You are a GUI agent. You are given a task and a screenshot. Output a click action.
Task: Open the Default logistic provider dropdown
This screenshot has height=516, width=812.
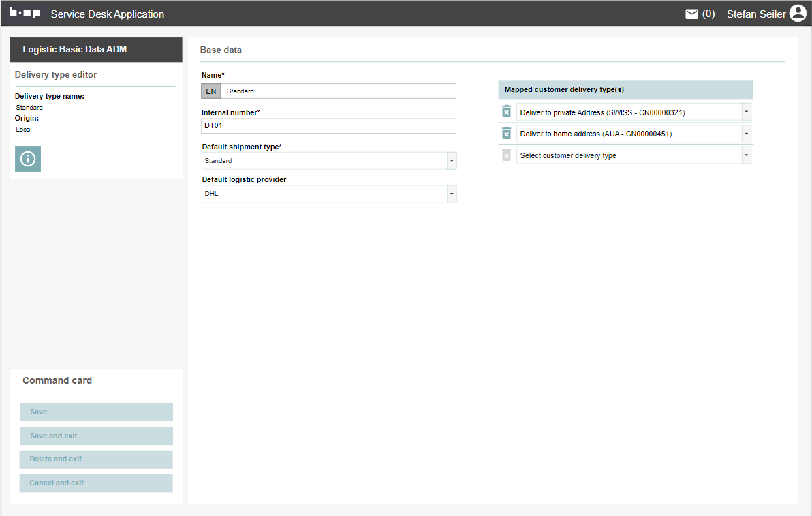451,194
